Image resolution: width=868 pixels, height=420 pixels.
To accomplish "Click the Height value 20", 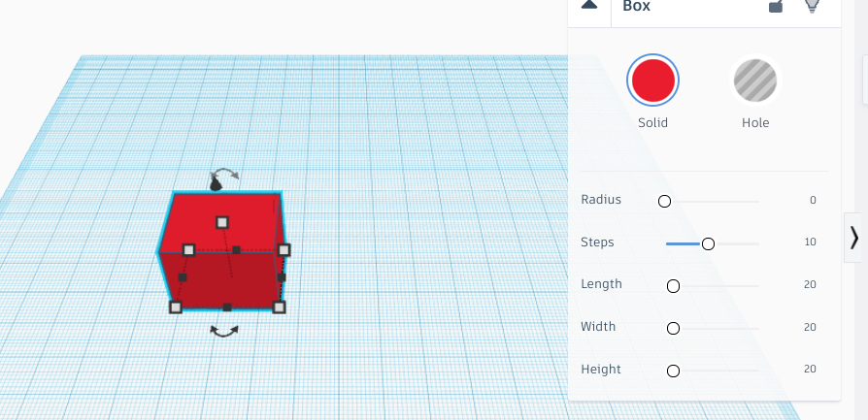I will pyautogui.click(x=811, y=370).
